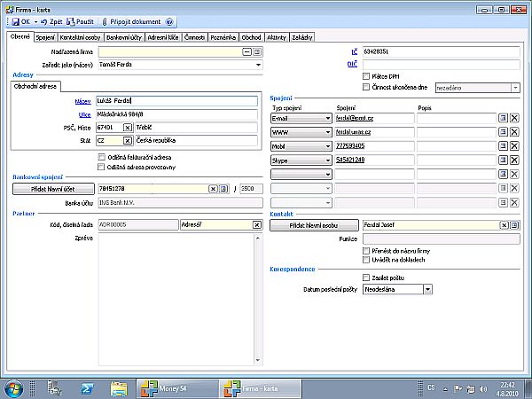Click the Zpět undo button
The height and width of the screenshot is (399, 532).
51,21
